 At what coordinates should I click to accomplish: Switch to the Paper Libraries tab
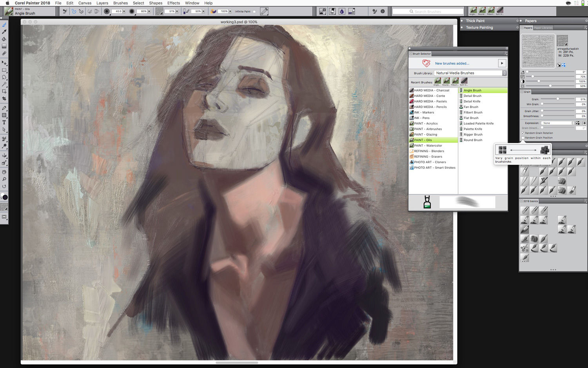pos(543,28)
